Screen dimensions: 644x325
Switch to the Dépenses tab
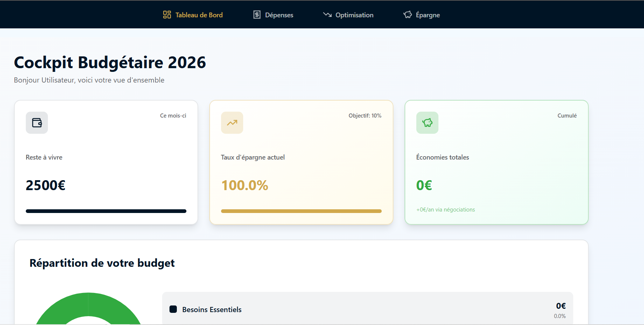(279, 15)
